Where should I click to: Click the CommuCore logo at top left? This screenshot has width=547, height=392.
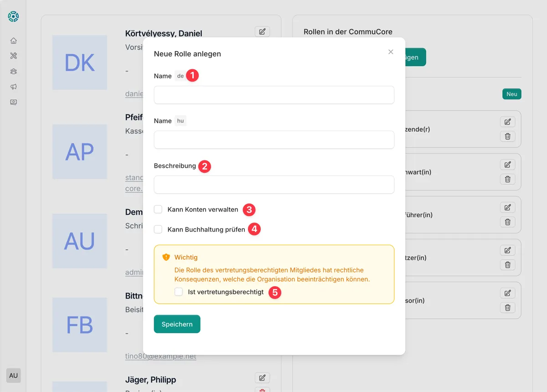coord(13,17)
